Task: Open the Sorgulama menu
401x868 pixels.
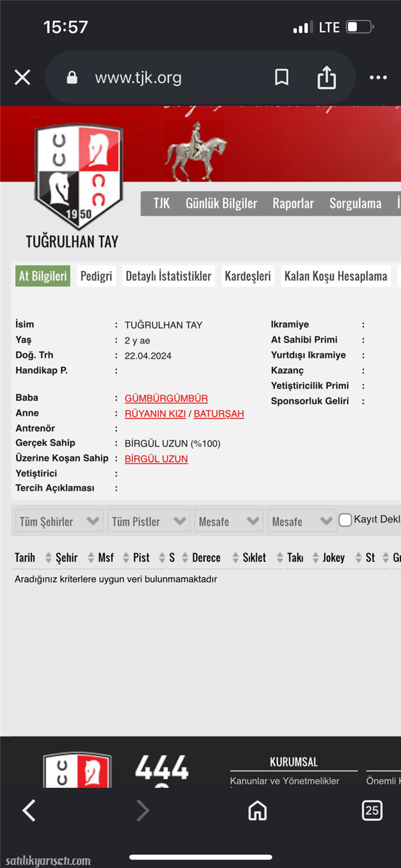Action: coord(355,203)
